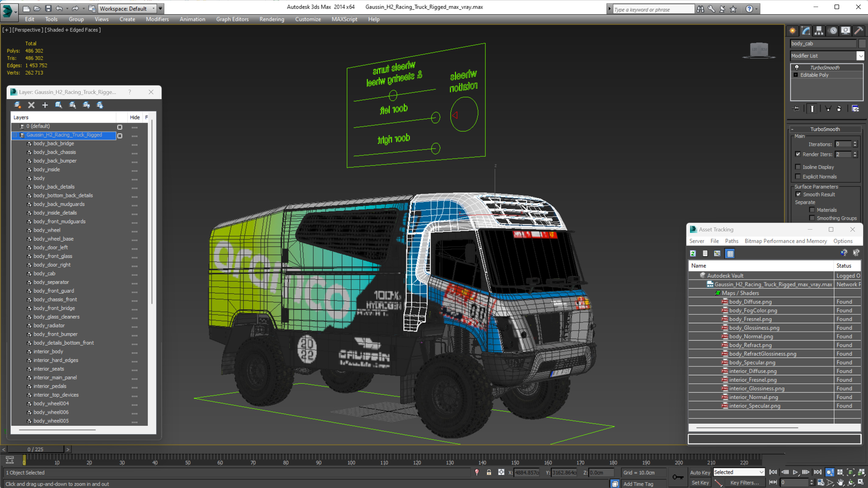Open the Motion command panel tab

tap(833, 31)
